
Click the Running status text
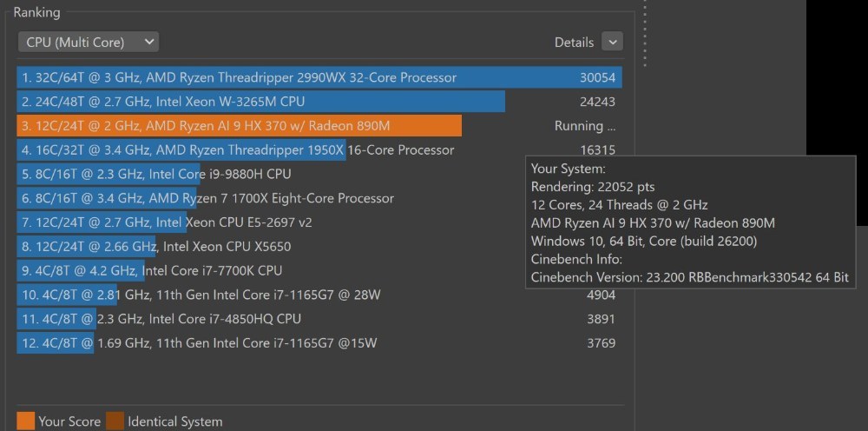point(584,126)
